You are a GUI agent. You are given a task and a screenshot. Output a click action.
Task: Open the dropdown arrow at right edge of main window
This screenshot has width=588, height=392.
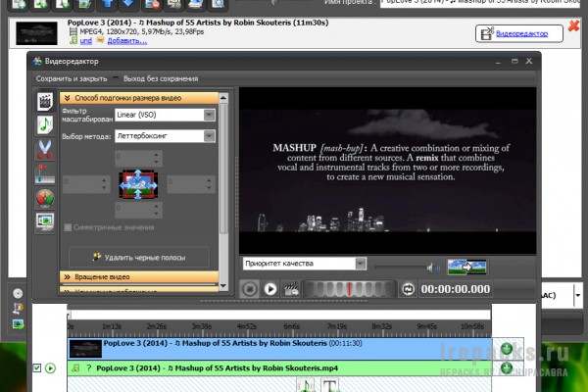click(x=577, y=295)
